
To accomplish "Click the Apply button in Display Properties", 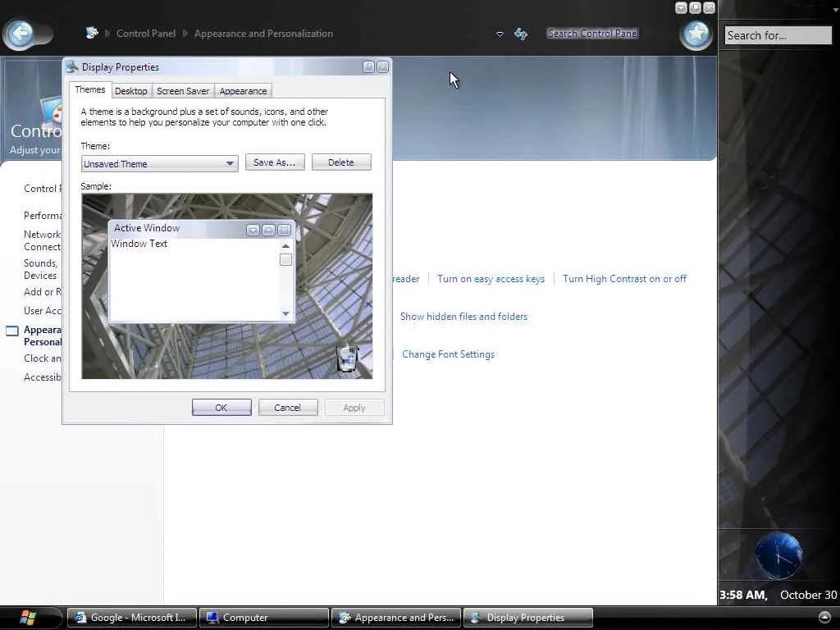I will 354,408.
